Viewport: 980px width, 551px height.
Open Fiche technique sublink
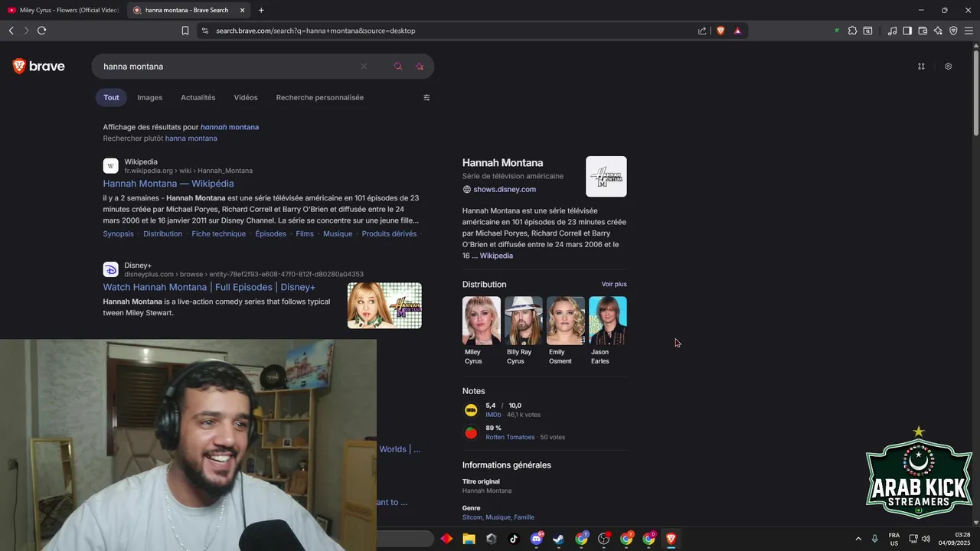[218, 233]
